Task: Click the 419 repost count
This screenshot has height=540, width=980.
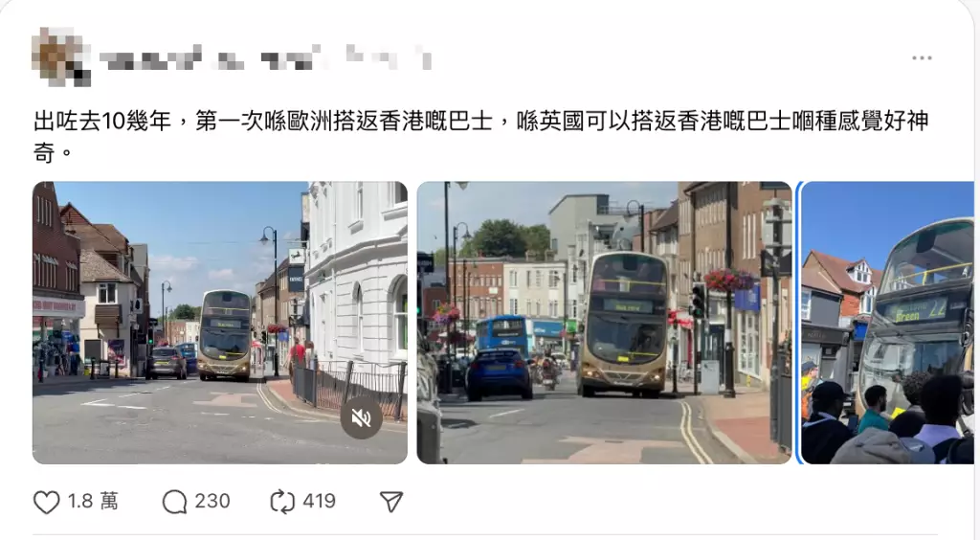Action: pyautogui.click(x=320, y=502)
